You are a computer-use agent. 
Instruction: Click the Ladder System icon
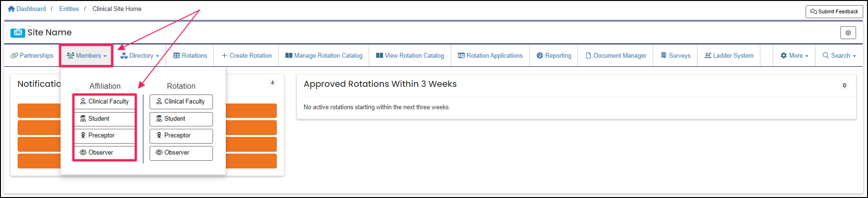pos(708,55)
